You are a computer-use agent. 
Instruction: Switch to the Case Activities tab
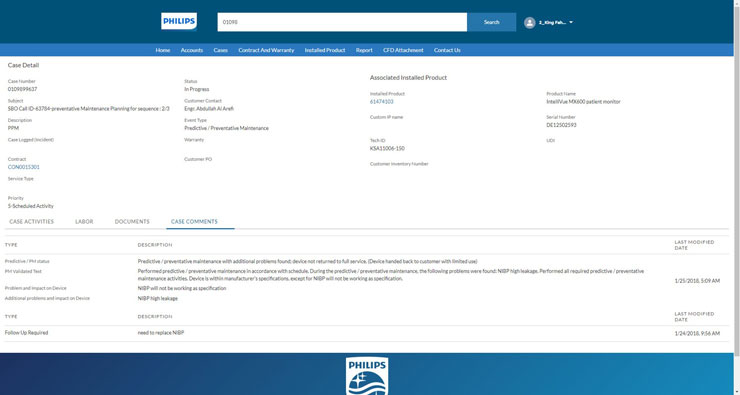(x=32, y=221)
